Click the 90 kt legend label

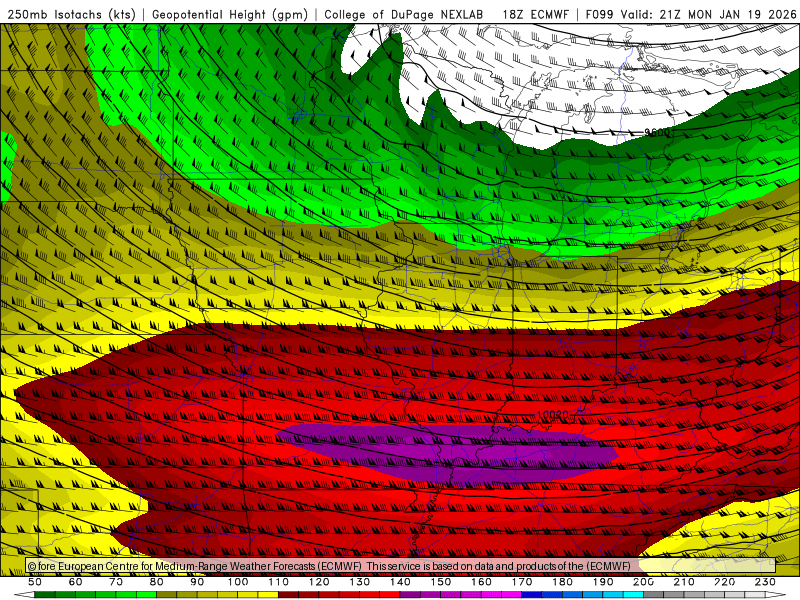click(197, 582)
